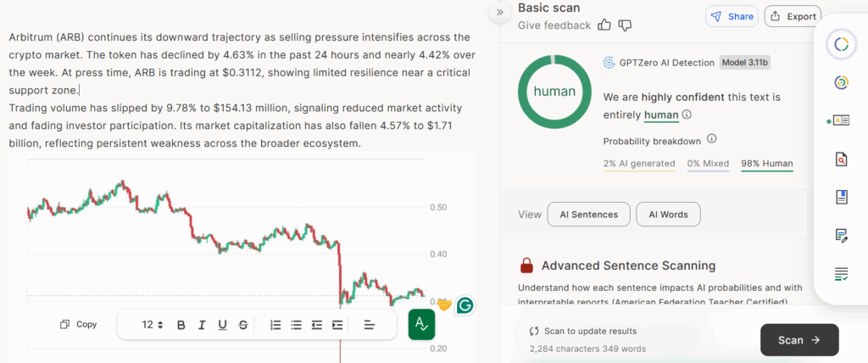Change font size 12 stepper
Image resolution: width=868 pixels, height=363 pixels.
pyautogui.click(x=153, y=325)
